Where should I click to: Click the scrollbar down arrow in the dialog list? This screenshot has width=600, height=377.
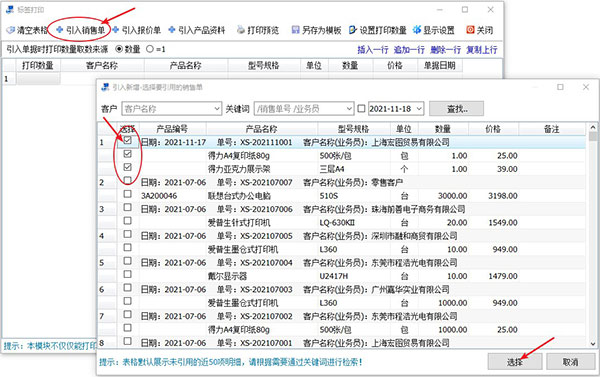pyautogui.click(x=593, y=343)
